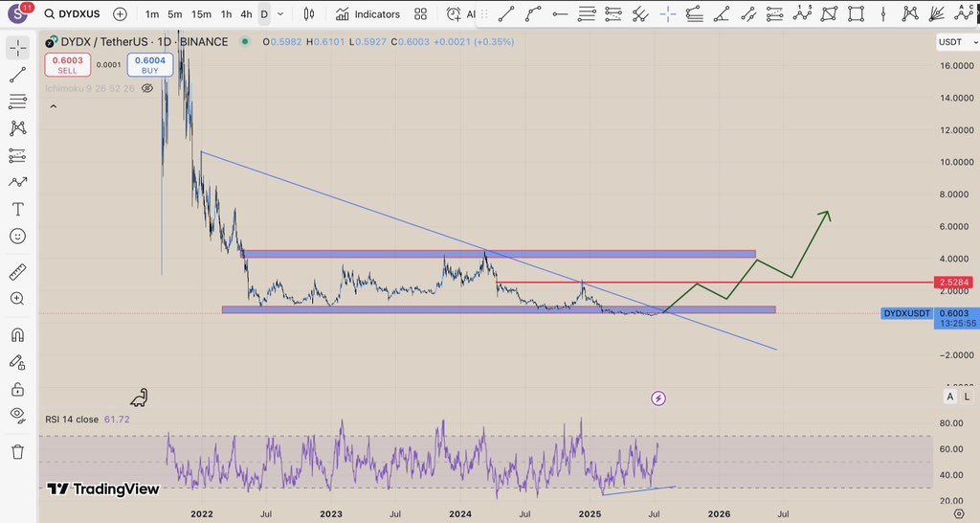Viewport: 980px width, 523px height.
Task: Activate the magnet snap mode
Action: (17, 335)
